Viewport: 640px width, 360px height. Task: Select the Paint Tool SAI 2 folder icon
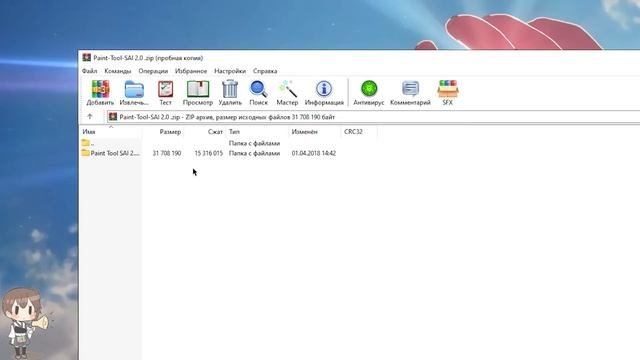point(85,153)
